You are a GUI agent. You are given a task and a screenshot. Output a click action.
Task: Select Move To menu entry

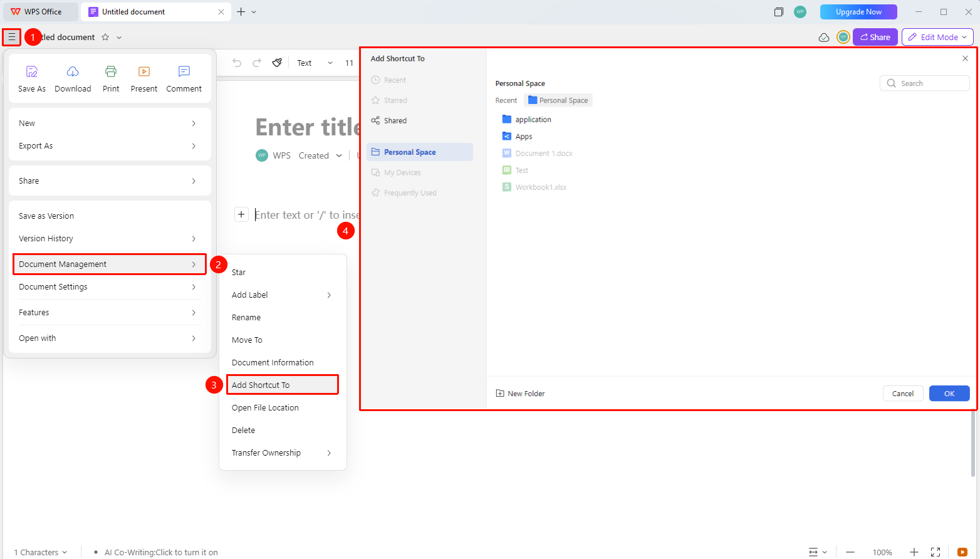coord(282,340)
